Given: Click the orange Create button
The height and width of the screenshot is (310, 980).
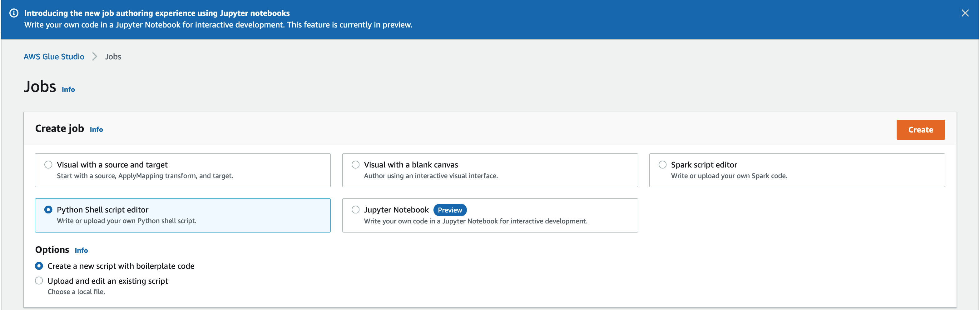Looking at the screenshot, I should click(920, 130).
